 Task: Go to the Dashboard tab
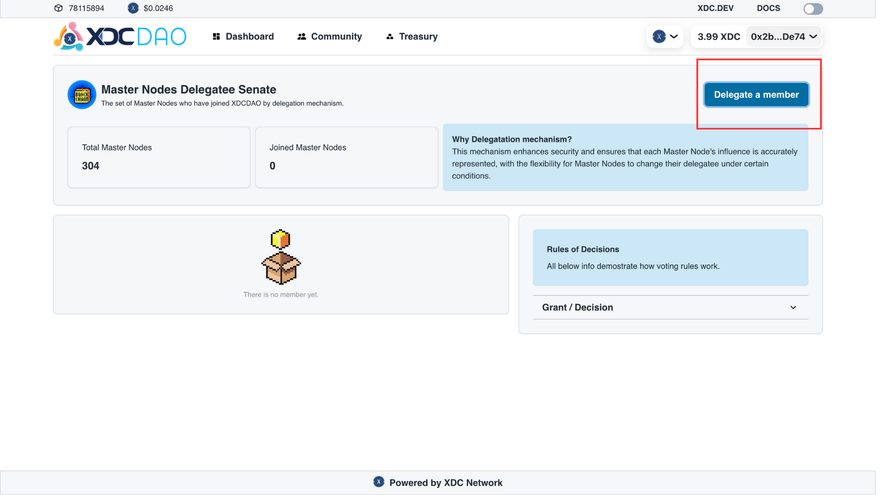click(x=243, y=37)
